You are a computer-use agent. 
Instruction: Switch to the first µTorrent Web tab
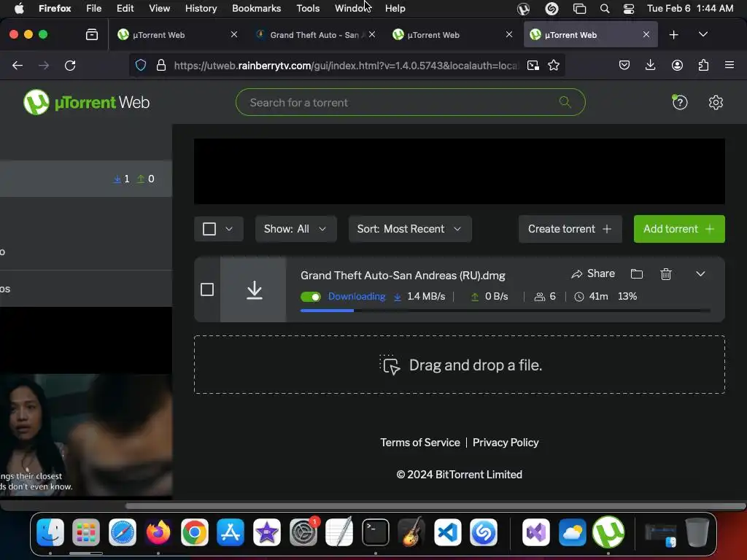coord(177,35)
